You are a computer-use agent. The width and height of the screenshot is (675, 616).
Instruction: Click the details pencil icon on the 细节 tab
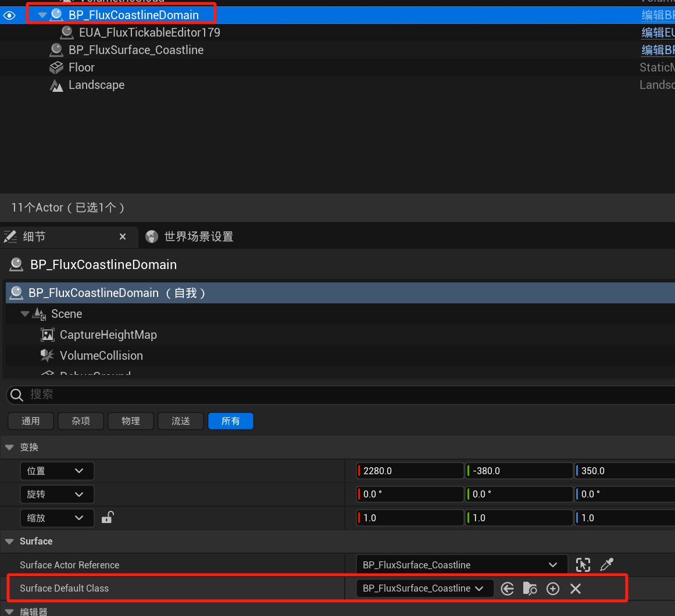tap(10, 237)
